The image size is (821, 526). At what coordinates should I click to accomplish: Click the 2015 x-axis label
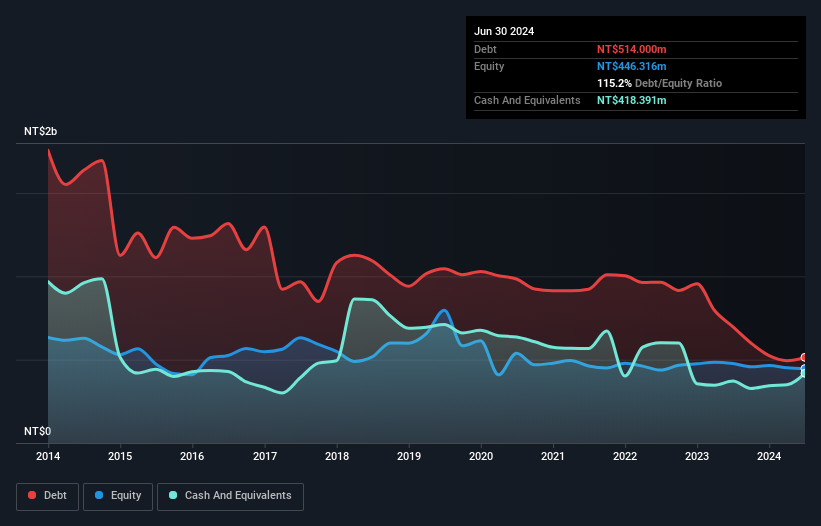(120, 456)
